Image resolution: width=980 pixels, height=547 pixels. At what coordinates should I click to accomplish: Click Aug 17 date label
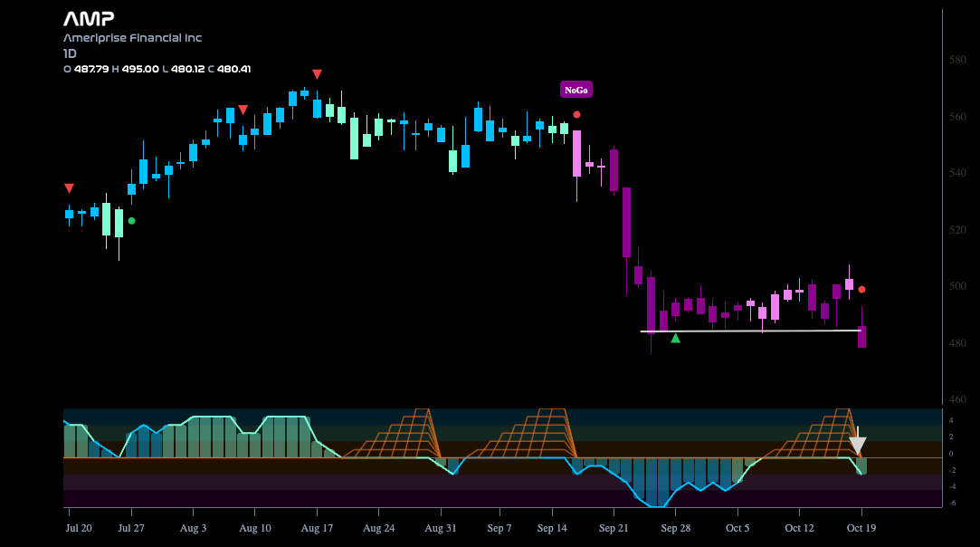click(317, 528)
